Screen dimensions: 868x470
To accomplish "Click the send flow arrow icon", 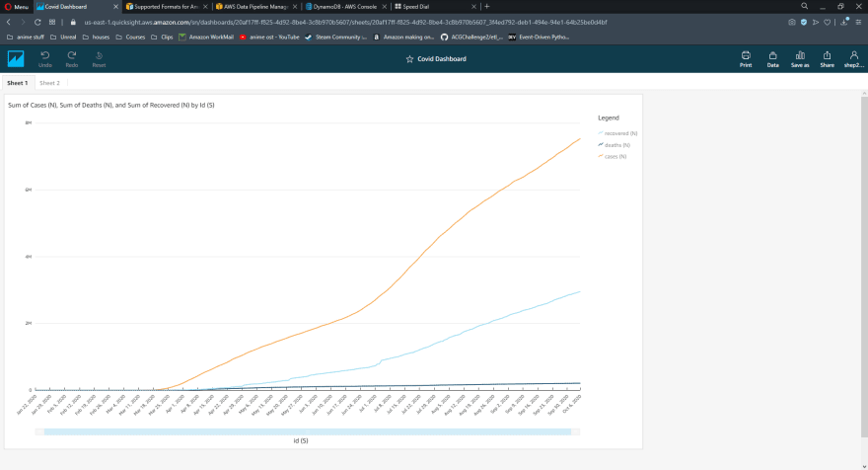I will [816, 22].
